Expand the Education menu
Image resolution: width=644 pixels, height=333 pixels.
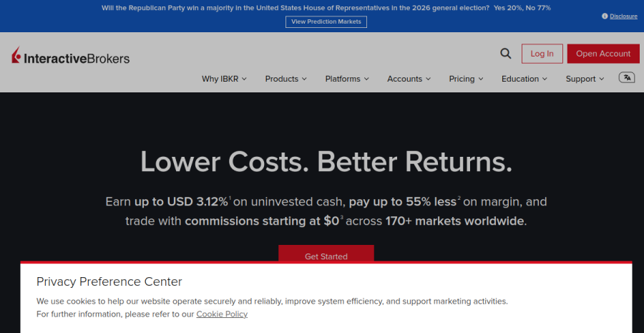coord(525,79)
